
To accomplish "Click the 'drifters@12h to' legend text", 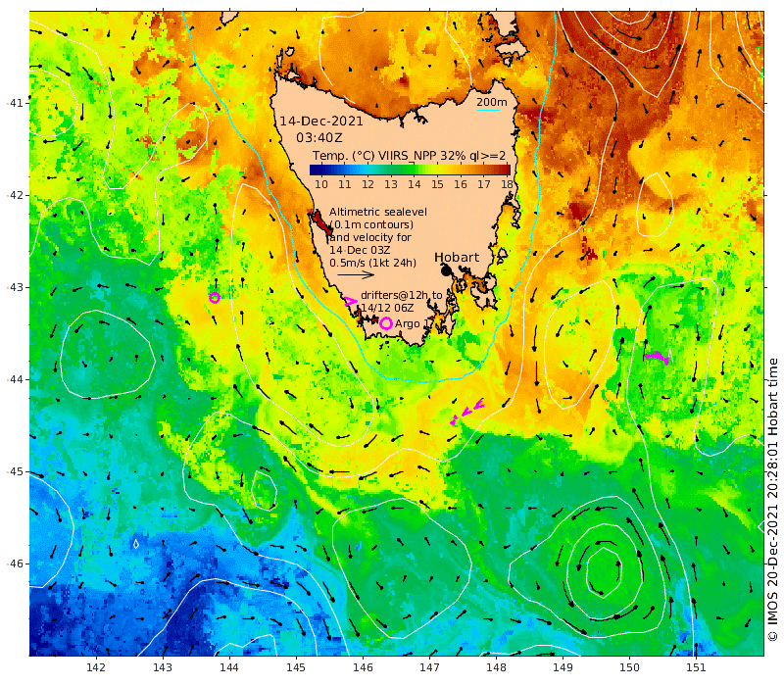I will (x=402, y=296).
